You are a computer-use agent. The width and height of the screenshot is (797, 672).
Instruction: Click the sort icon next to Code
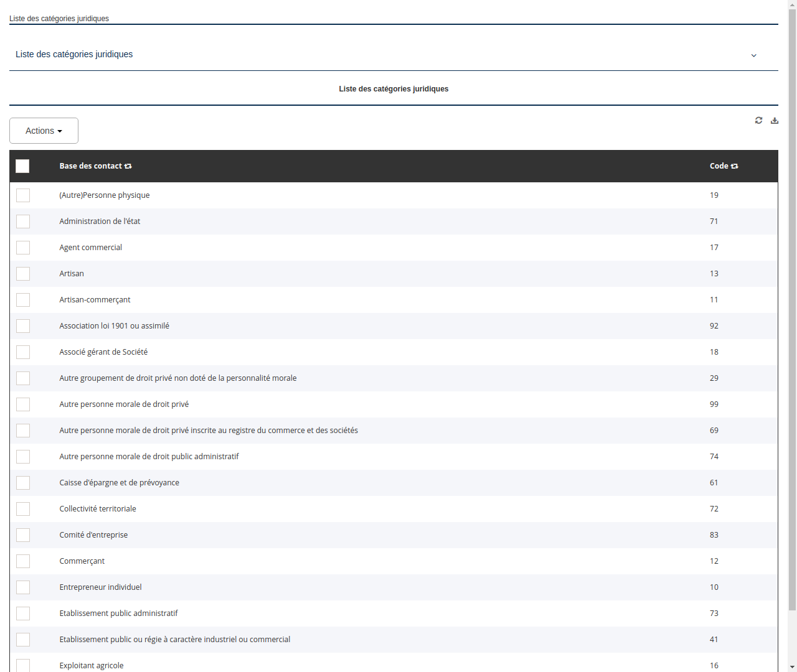(734, 166)
